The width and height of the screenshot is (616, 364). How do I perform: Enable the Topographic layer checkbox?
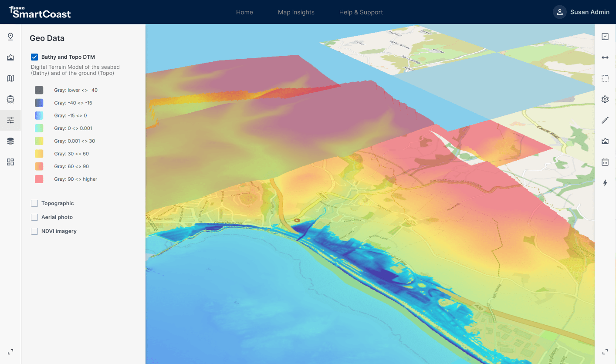tap(34, 203)
